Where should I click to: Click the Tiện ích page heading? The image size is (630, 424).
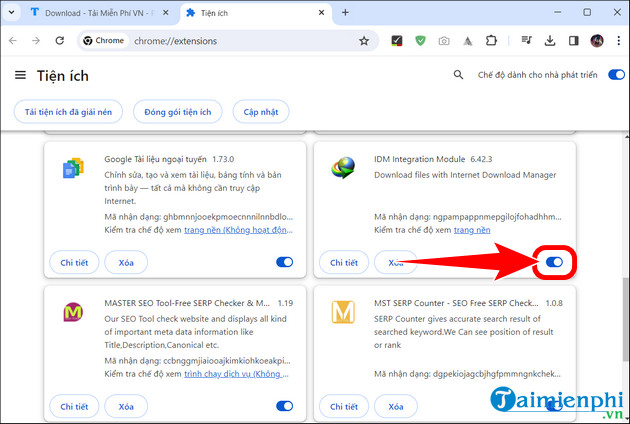tap(63, 76)
